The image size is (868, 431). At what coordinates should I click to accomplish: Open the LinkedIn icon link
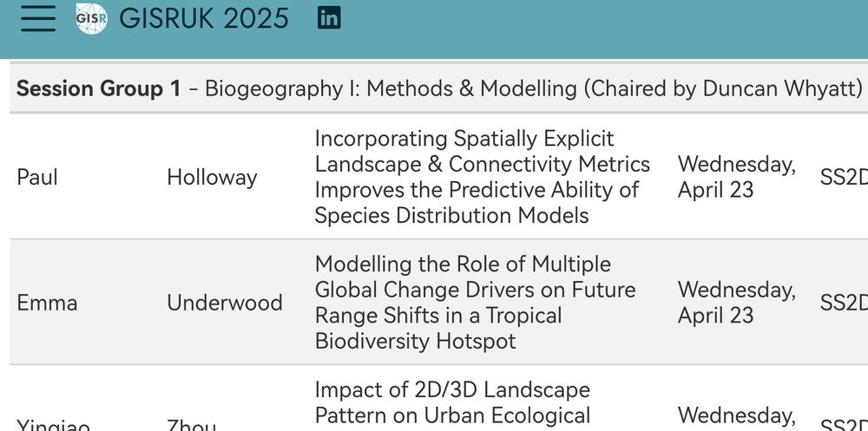(x=329, y=18)
